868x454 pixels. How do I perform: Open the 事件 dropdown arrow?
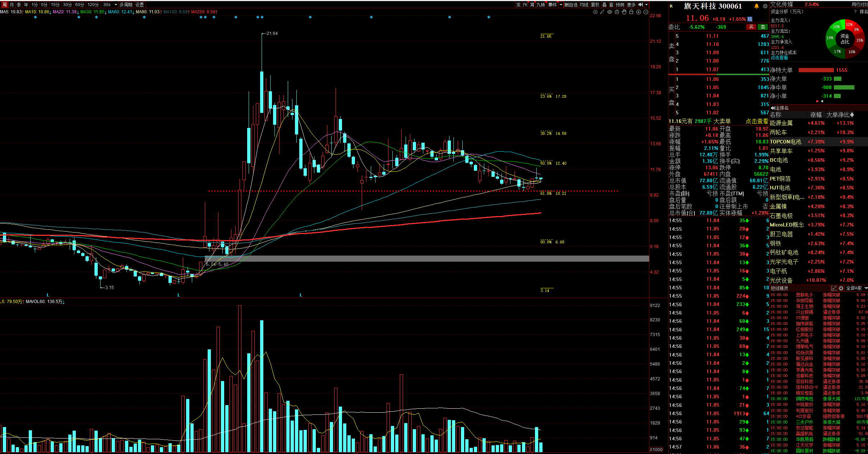(x=561, y=5)
